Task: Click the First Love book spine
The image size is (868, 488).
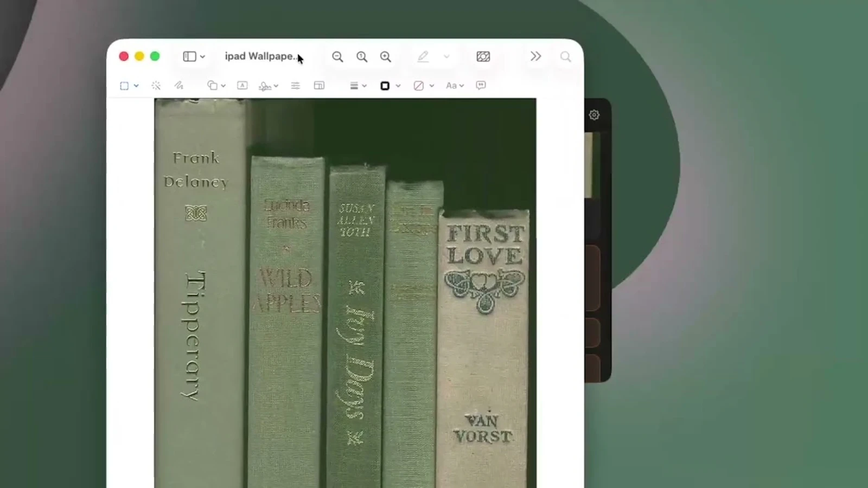Action: click(x=483, y=350)
